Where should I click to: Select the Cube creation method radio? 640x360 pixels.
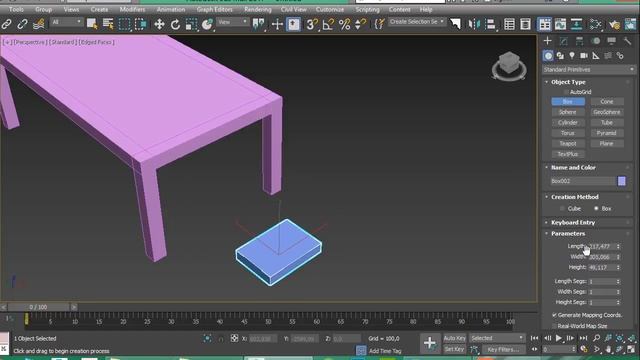click(562, 209)
